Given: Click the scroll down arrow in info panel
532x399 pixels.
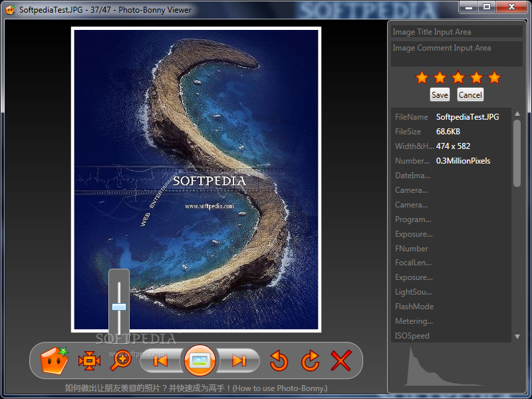Looking at the screenshot, I should (517, 336).
